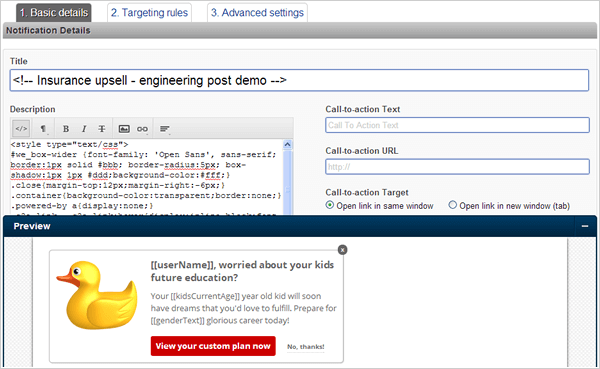This screenshot has height=369, width=600.
Task: Insert a link via chain icon
Action: [x=142, y=129]
